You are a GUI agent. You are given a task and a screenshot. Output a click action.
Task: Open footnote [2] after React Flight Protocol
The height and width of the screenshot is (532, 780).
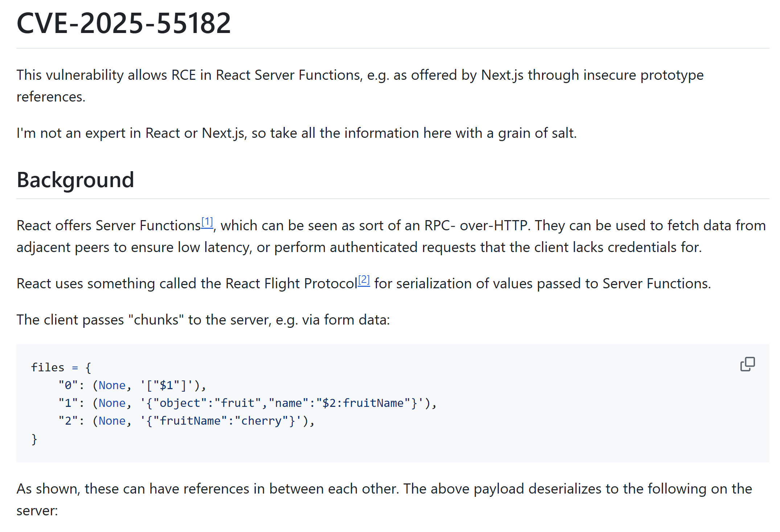[x=364, y=280]
